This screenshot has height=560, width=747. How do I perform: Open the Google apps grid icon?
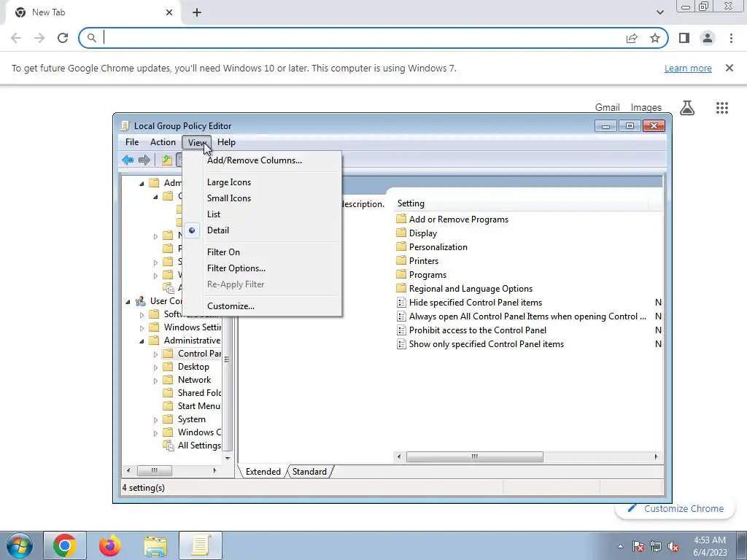[x=721, y=108]
